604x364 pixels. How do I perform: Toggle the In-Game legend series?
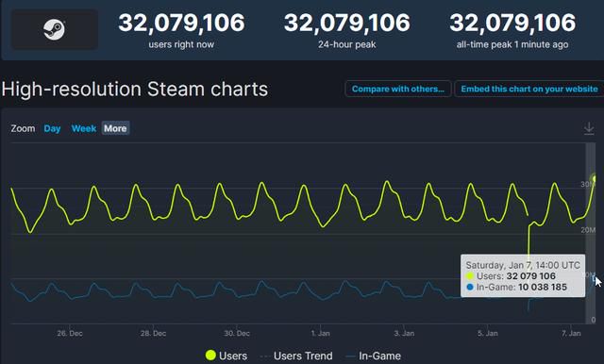click(x=374, y=356)
